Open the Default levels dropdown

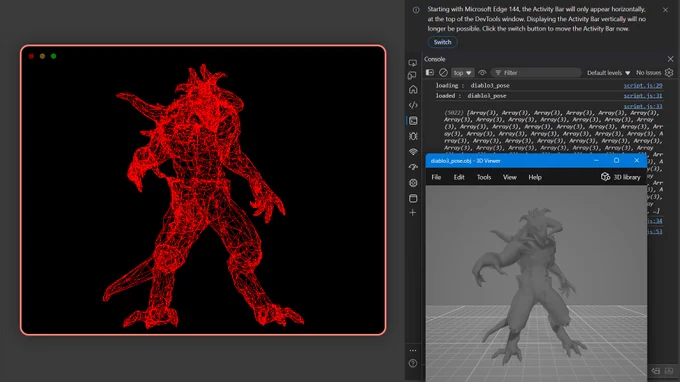pos(608,73)
